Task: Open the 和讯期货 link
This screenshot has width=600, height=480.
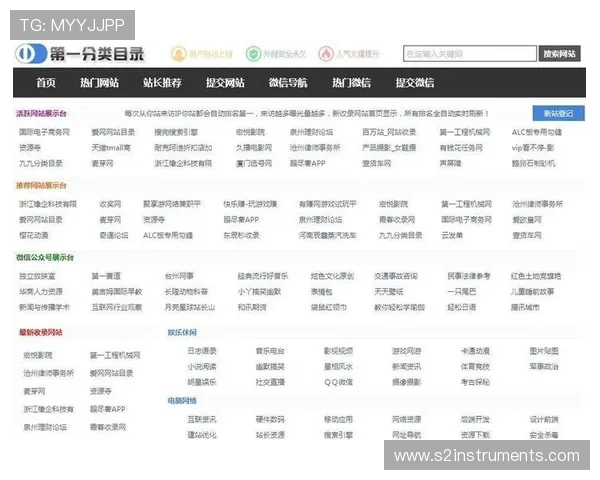Action: click(x=252, y=307)
